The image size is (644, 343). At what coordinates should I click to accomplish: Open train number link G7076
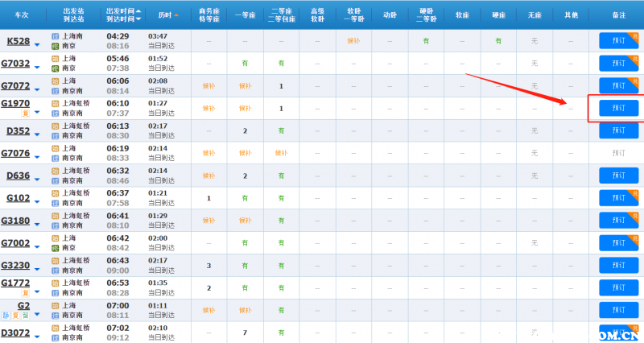pos(15,153)
